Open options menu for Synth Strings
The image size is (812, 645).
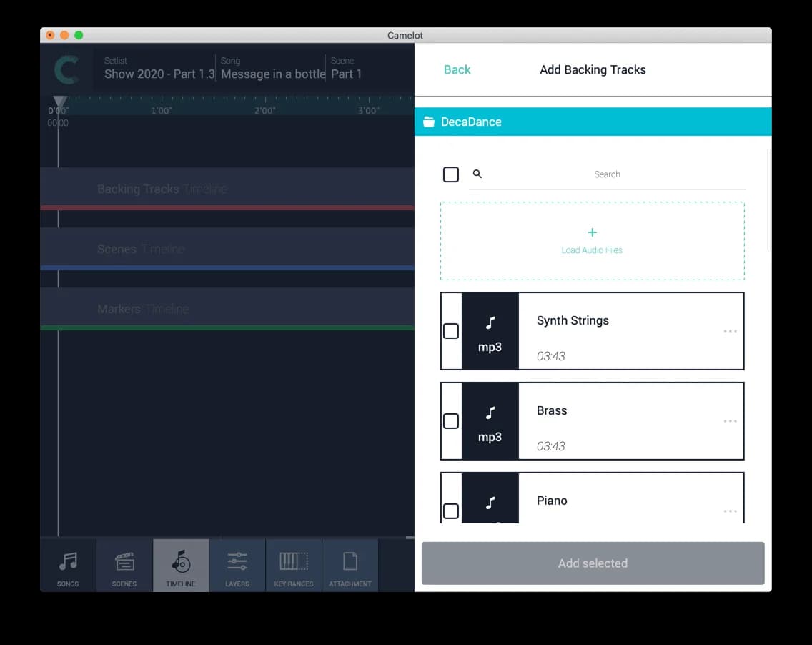[731, 331]
